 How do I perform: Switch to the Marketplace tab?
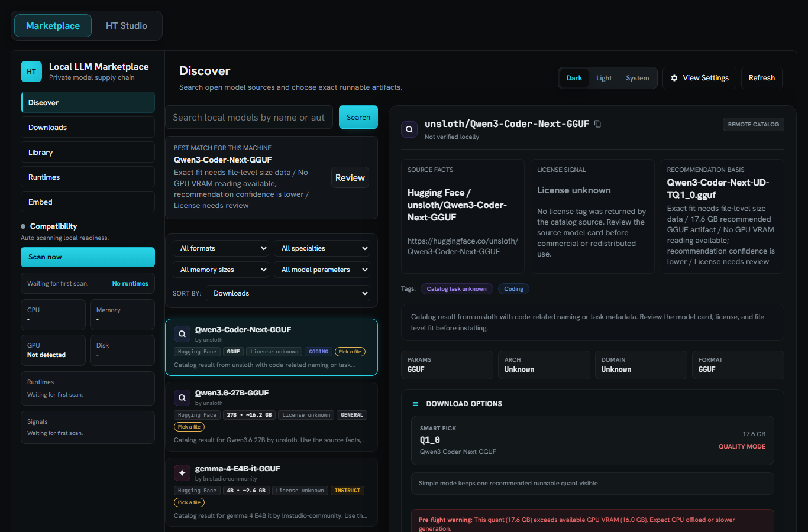click(53, 26)
